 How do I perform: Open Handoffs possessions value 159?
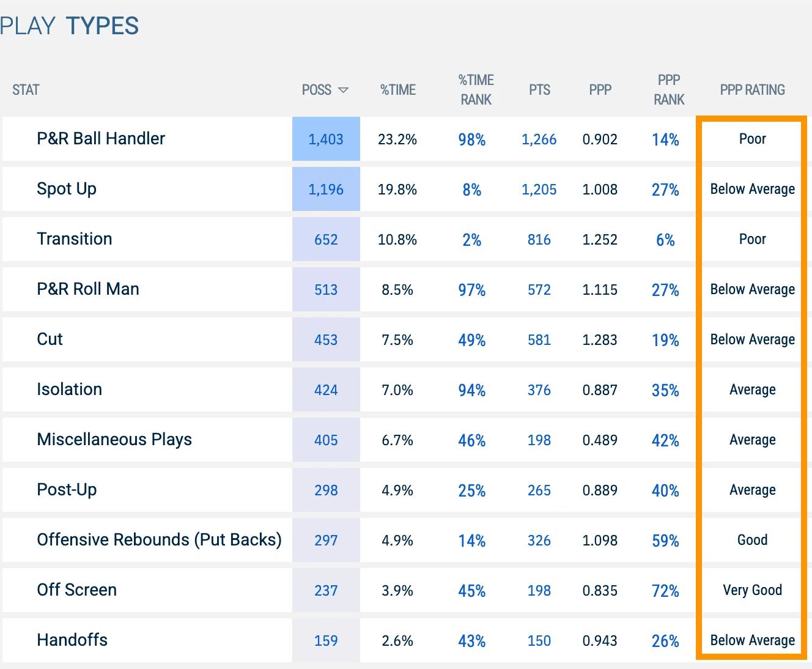click(326, 641)
